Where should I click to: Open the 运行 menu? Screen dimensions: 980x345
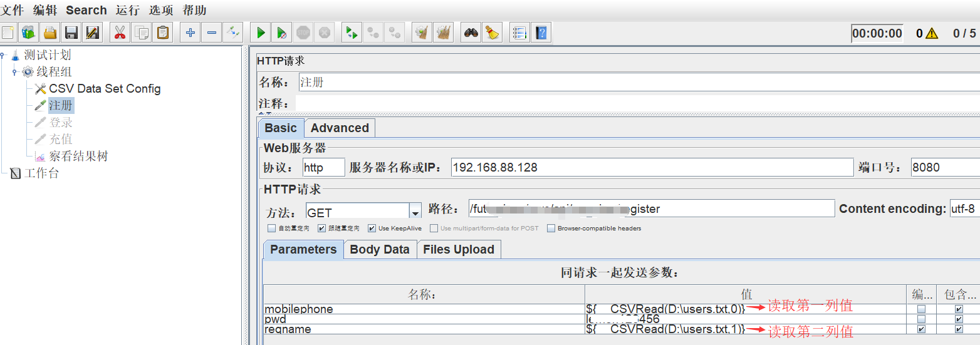(128, 10)
